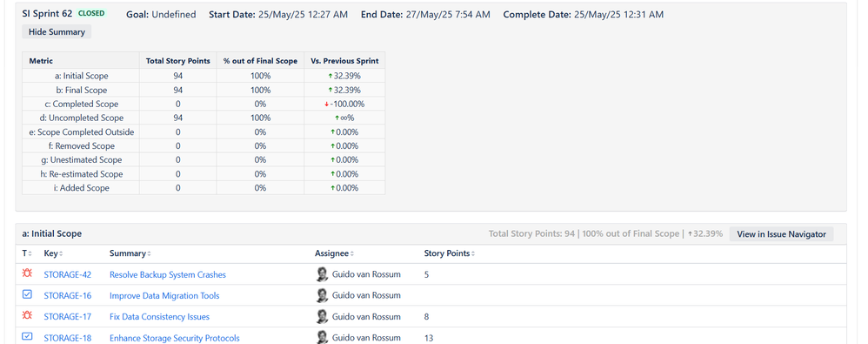Click the Complete Date value

point(618,15)
